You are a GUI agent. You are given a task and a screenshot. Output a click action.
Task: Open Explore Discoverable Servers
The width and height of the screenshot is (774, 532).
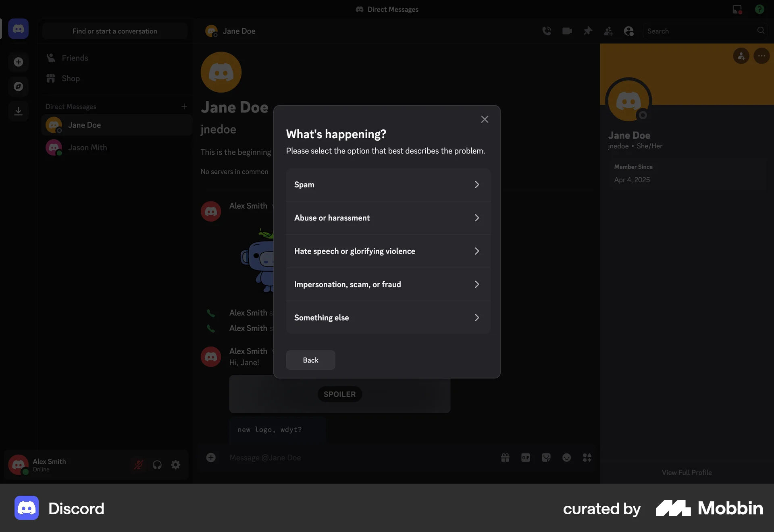pos(18,86)
